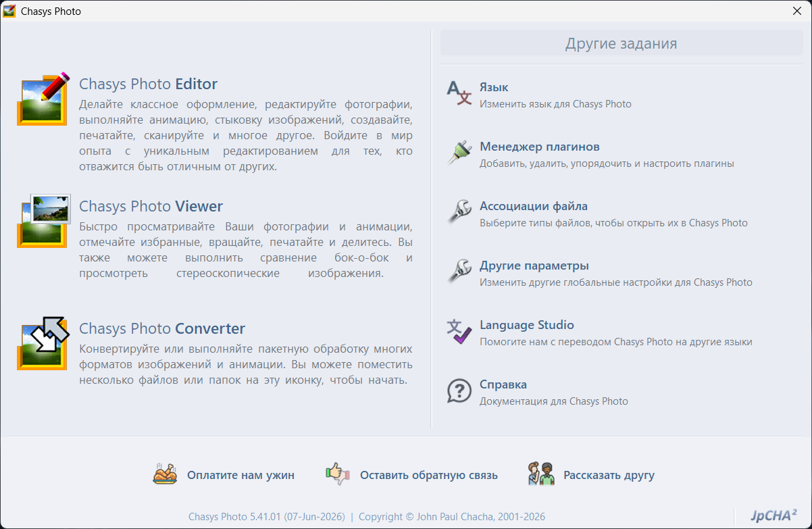
Task: Choose Ассоциации файла
Action: (534, 206)
